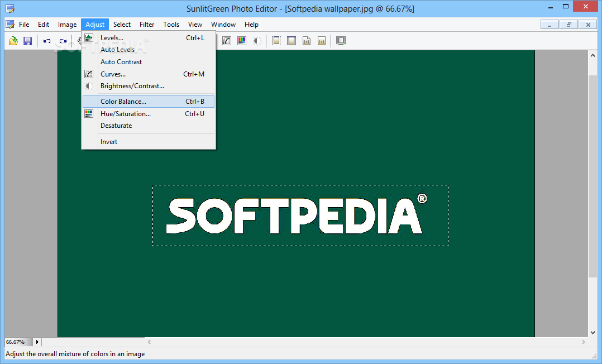Screen dimensions: 602x364
Task: Open Curves... dialog from menu
Action: 149,74
